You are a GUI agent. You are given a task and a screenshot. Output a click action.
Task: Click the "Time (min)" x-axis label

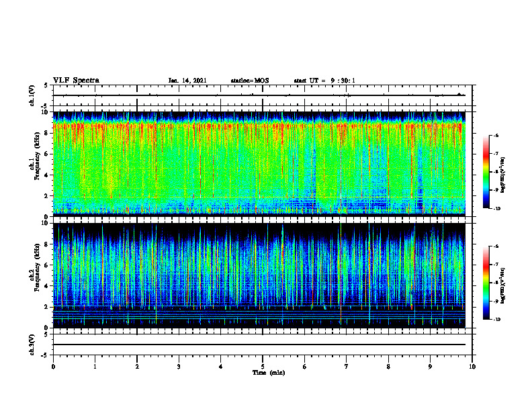click(269, 373)
